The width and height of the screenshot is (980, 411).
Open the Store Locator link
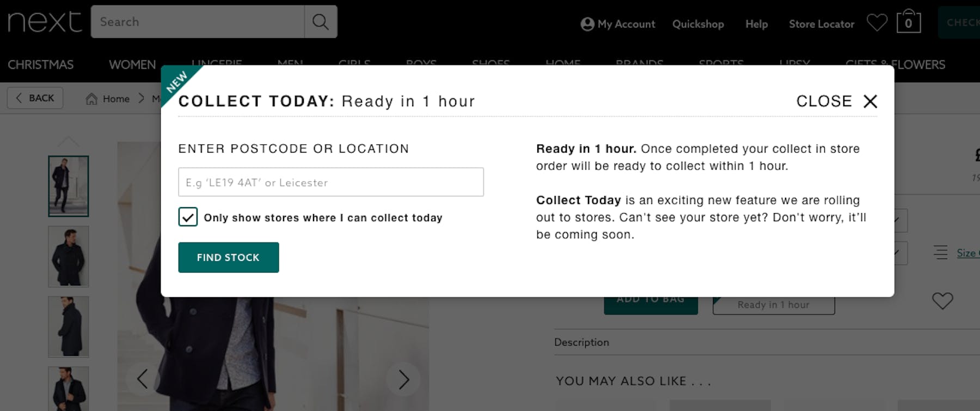click(x=822, y=24)
